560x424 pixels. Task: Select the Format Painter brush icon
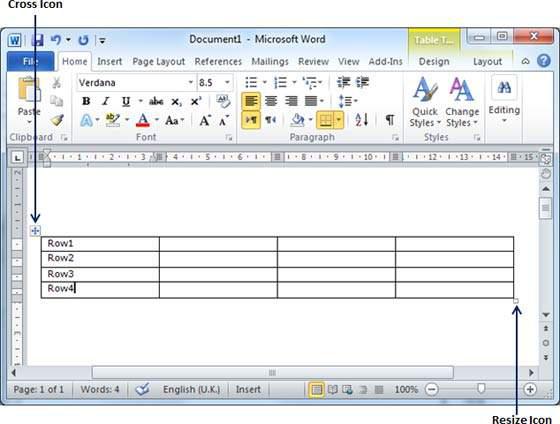(x=57, y=120)
